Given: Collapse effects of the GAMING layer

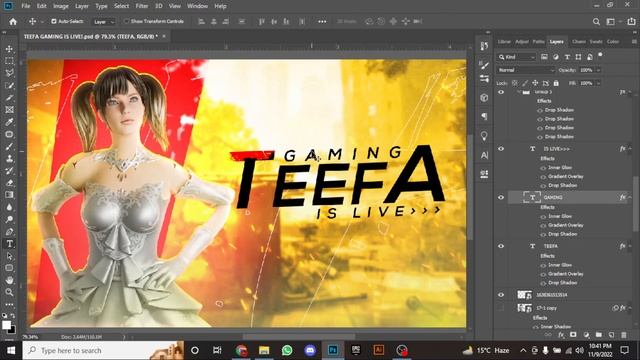Looking at the screenshot, I should pos(630,197).
